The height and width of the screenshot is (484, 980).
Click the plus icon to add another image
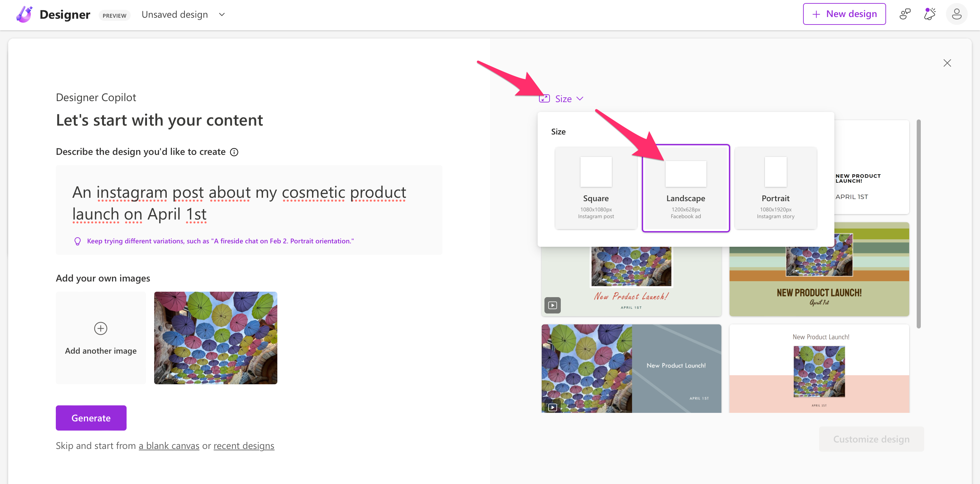[x=100, y=328]
